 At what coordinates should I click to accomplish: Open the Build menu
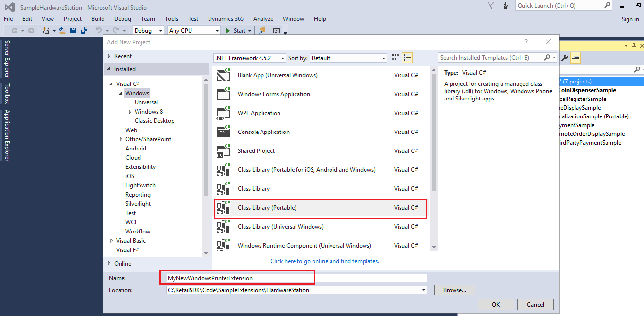click(98, 18)
